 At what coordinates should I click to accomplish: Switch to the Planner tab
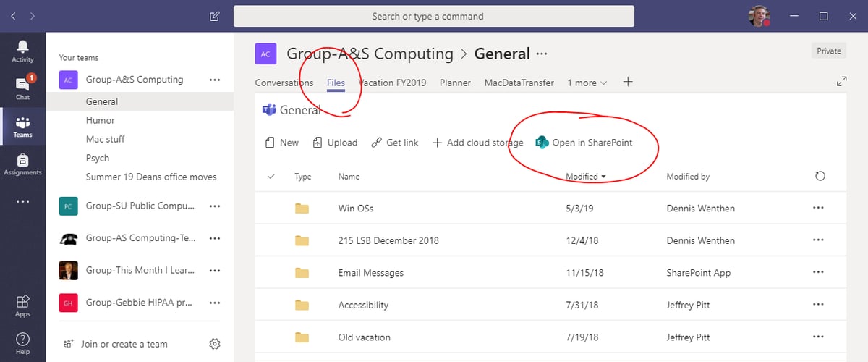tap(455, 83)
